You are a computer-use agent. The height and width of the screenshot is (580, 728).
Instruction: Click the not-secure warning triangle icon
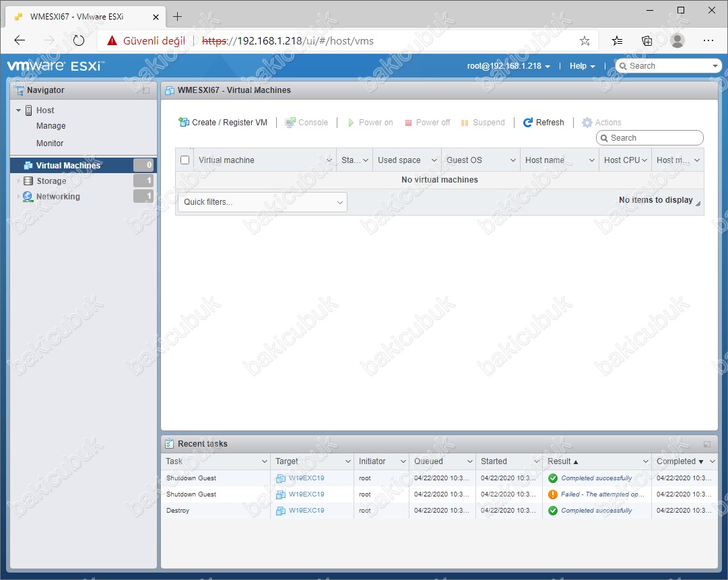click(112, 41)
